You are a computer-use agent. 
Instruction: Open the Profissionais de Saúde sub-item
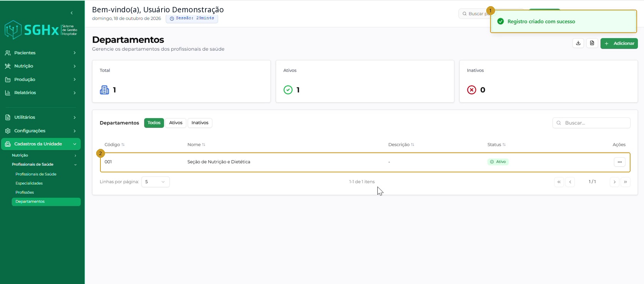click(36, 174)
